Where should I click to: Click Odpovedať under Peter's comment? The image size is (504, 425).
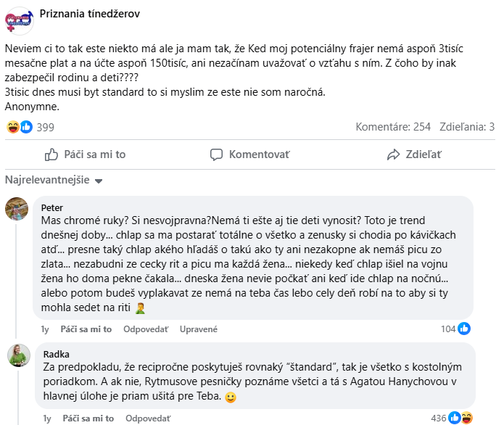[146, 329]
